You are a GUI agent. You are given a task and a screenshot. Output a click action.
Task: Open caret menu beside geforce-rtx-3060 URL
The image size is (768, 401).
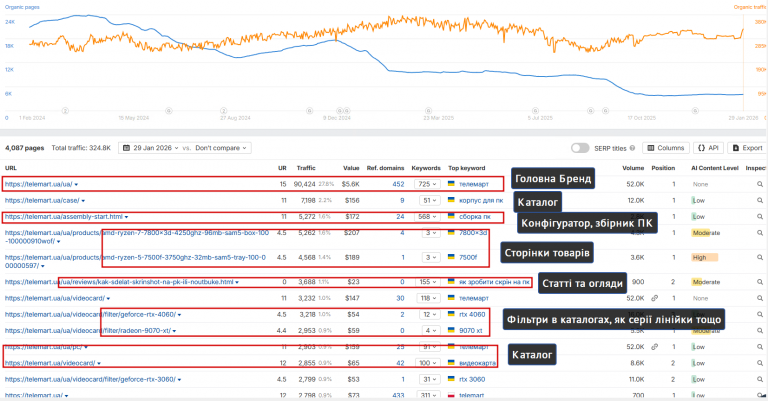(x=179, y=379)
